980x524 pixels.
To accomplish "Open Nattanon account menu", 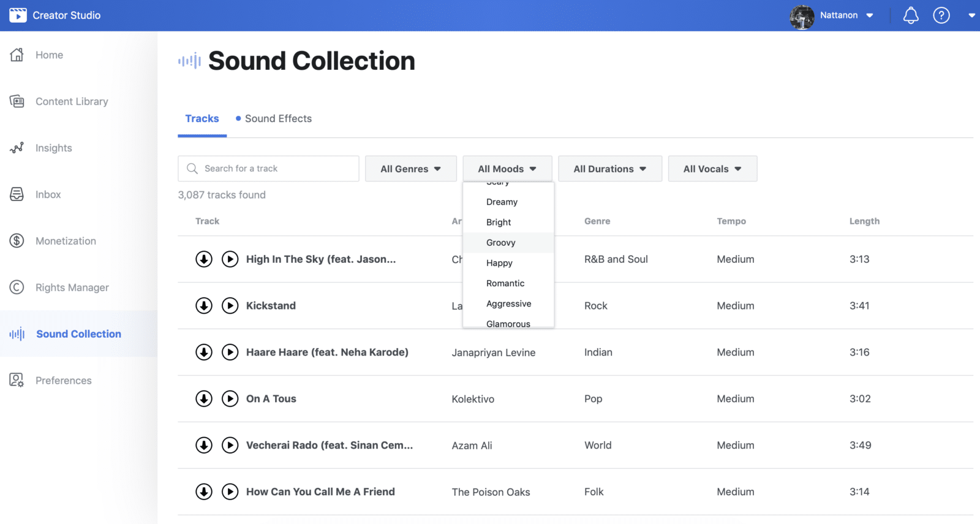I will 845,15.
